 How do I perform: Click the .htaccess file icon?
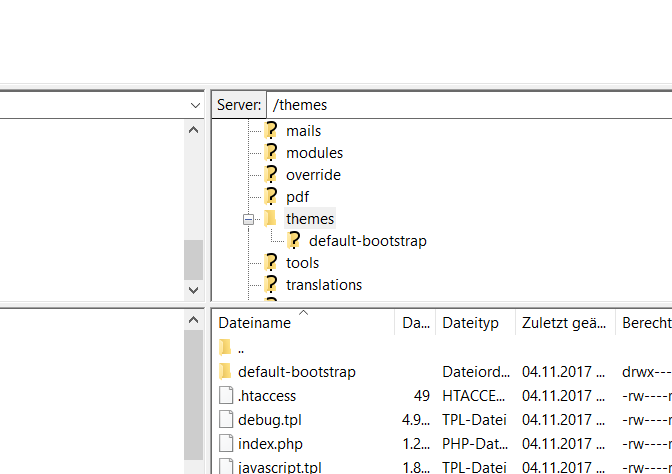(x=226, y=395)
